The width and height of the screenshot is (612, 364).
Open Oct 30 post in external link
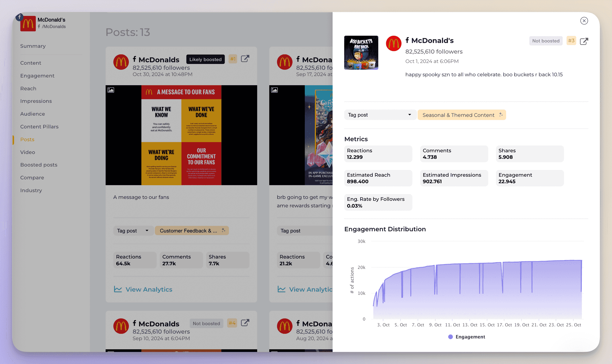(x=245, y=59)
